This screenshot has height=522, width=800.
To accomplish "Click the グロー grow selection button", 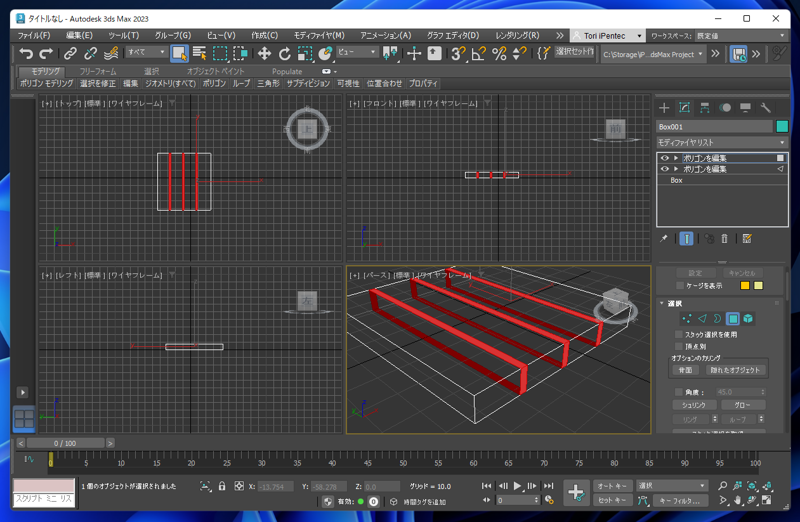I will [742, 405].
